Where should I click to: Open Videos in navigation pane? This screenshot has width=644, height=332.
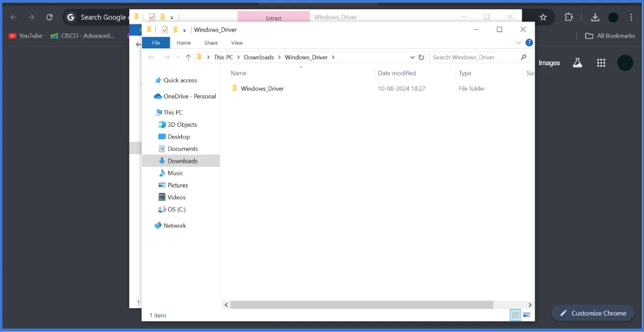tap(177, 197)
